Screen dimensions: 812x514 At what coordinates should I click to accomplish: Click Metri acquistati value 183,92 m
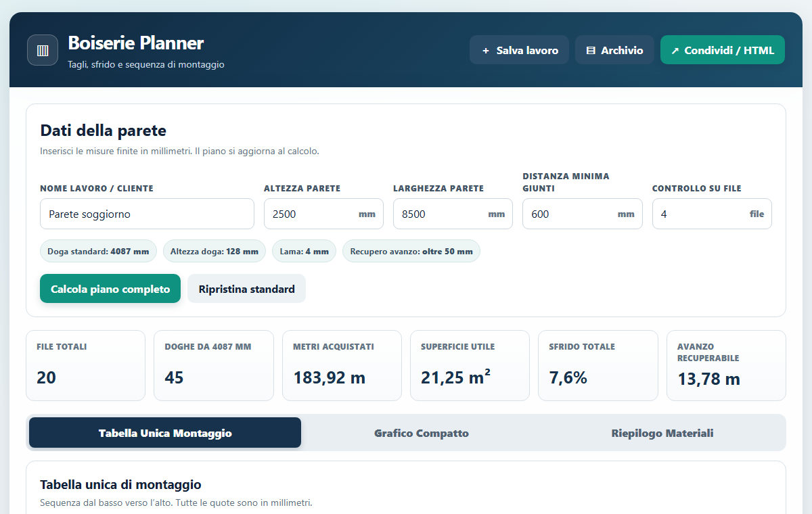pos(329,377)
